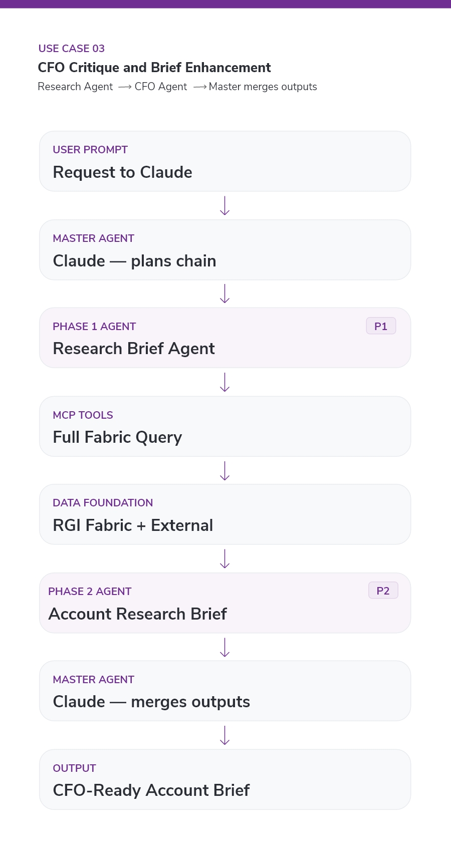Open the Account Research Brief card

(x=225, y=603)
